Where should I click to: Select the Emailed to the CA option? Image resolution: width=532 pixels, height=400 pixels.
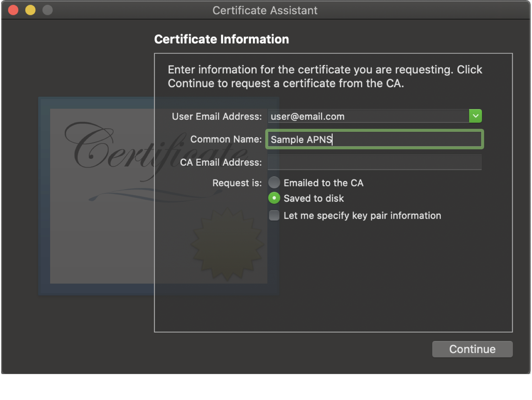274,182
